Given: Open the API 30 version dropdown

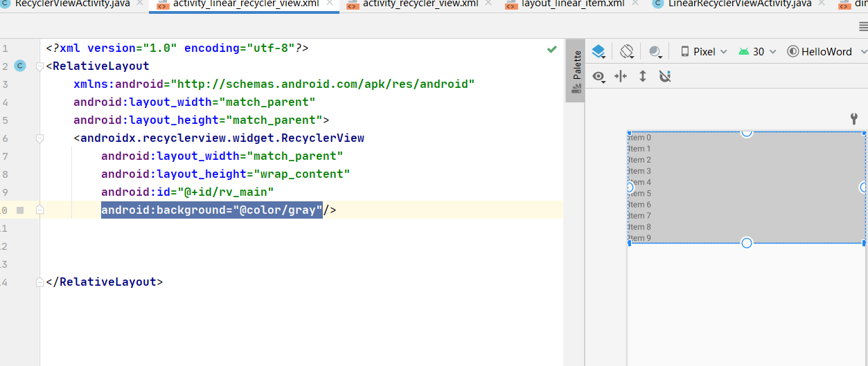Looking at the screenshot, I should tap(758, 51).
